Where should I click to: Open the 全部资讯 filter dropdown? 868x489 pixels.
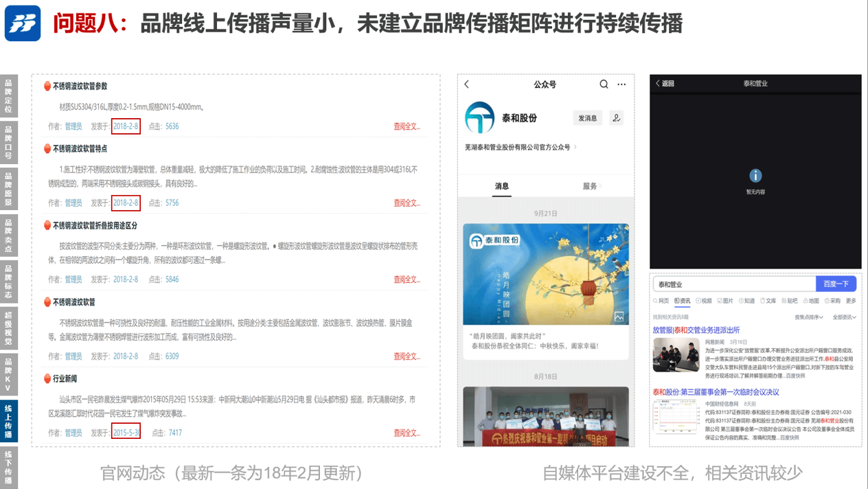(x=844, y=317)
